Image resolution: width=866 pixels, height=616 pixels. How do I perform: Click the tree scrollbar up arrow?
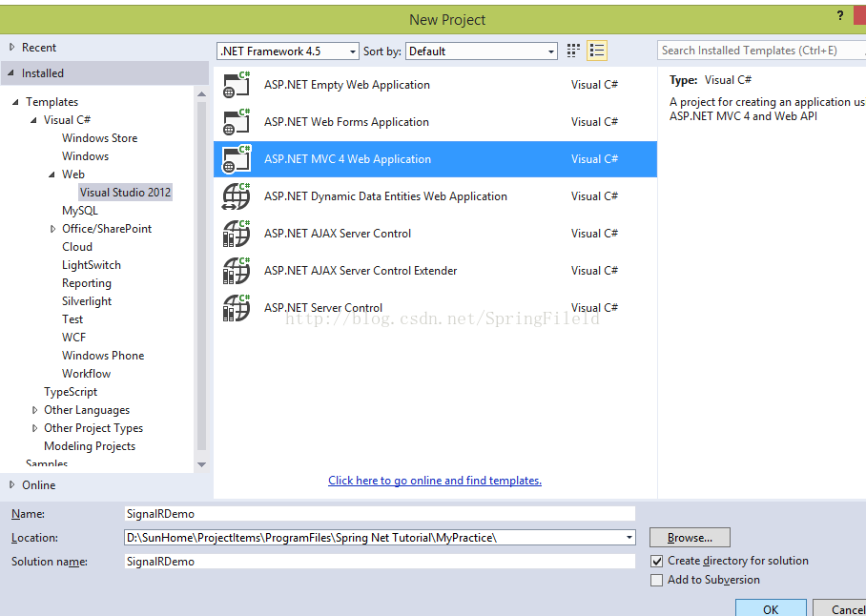201,95
